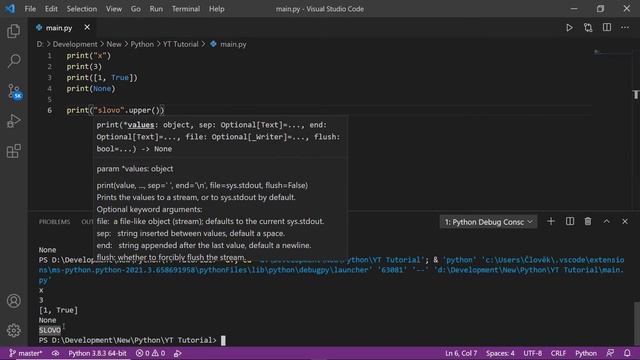Screen dimensions: 640x360
Task: Open the Terminal menu
Action: point(186,9)
